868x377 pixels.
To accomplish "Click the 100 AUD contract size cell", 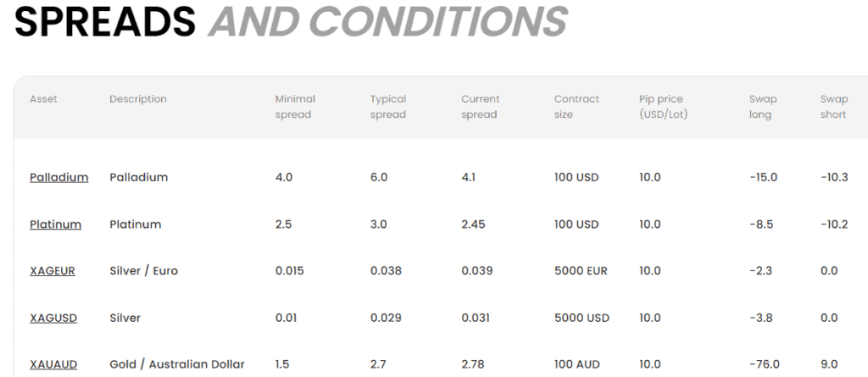I will 576,364.
